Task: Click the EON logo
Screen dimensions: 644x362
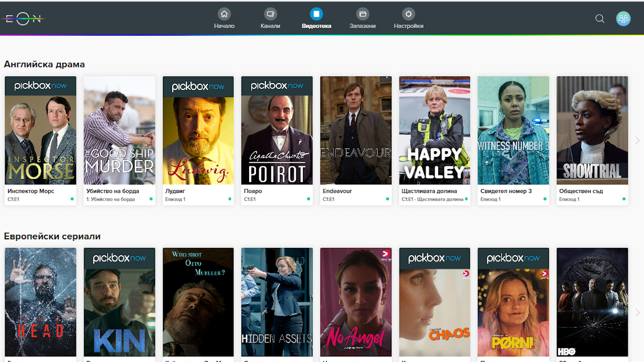Action: pos(23,19)
